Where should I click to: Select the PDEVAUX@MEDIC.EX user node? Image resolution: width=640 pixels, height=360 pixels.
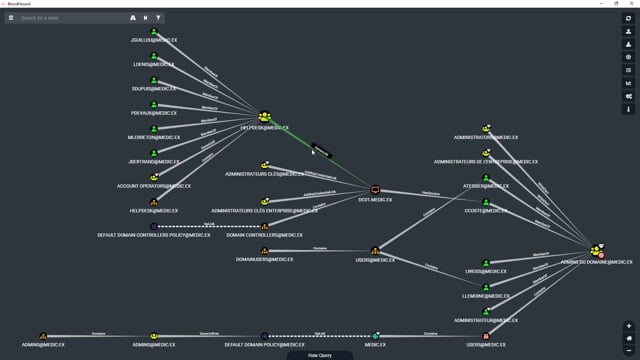pyautogui.click(x=154, y=104)
